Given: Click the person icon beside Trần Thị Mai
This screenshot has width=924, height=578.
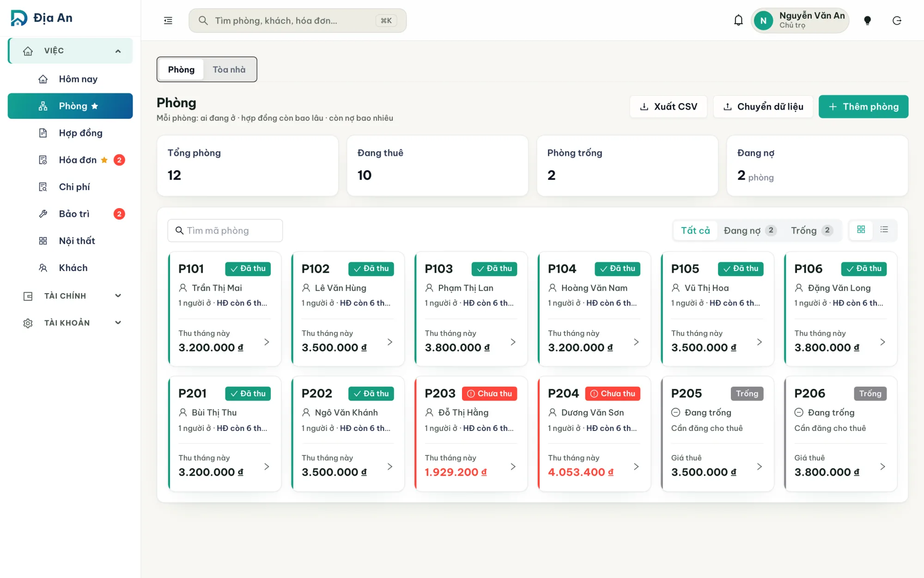Looking at the screenshot, I should click(x=183, y=288).
